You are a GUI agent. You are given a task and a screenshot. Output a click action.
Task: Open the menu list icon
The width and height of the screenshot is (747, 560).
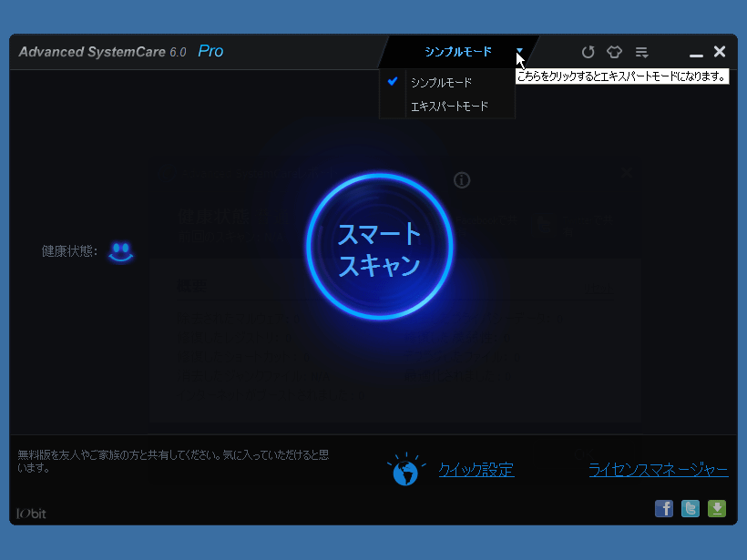pyautogui.click(x=641, y=51)
